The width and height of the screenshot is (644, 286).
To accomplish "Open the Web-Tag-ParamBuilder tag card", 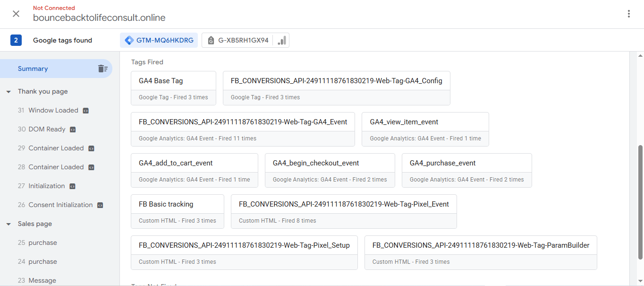I will (x=481, y=252).
